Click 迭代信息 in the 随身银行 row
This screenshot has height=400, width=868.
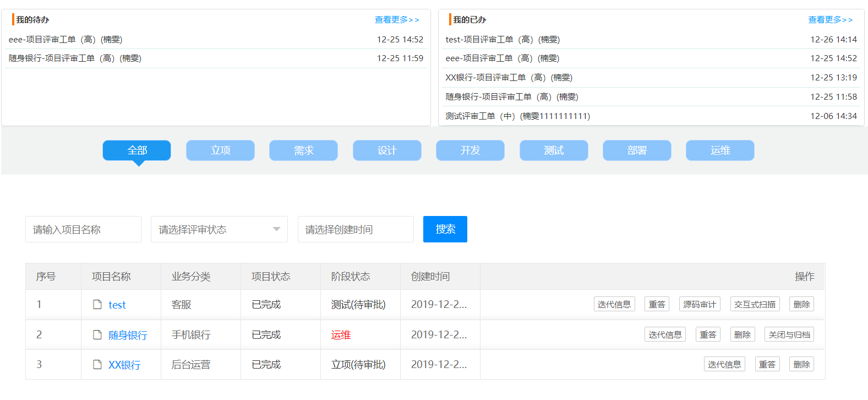click(x=665, y=334)
